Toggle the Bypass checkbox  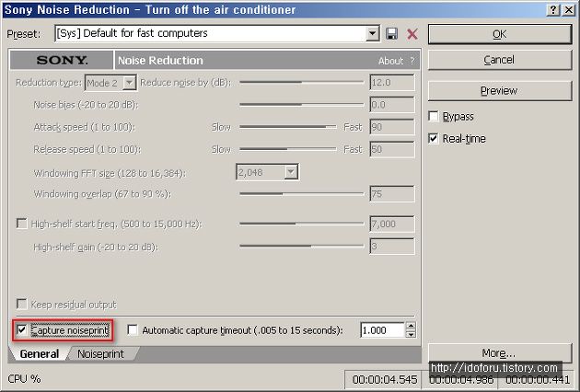[433, 116]
